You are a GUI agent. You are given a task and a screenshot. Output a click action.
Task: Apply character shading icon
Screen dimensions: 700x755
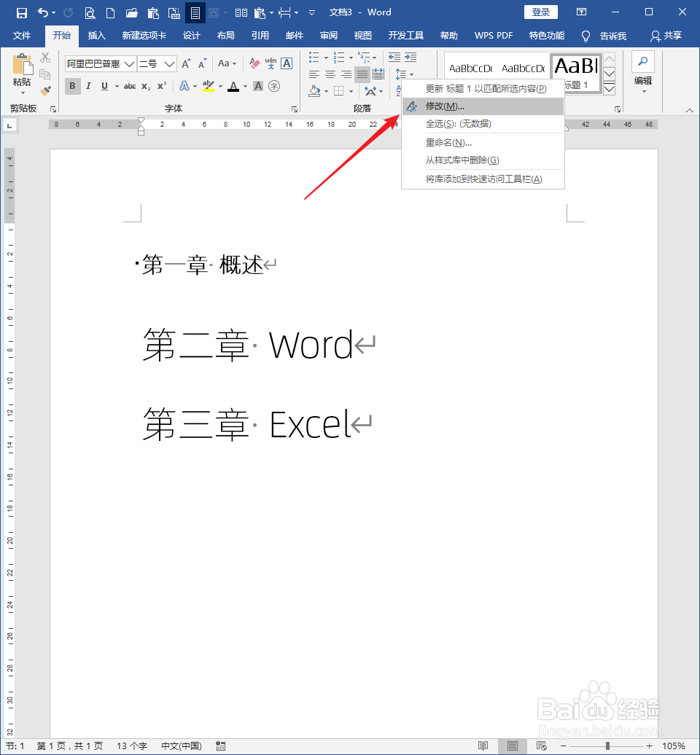click(x=258, y=86)
